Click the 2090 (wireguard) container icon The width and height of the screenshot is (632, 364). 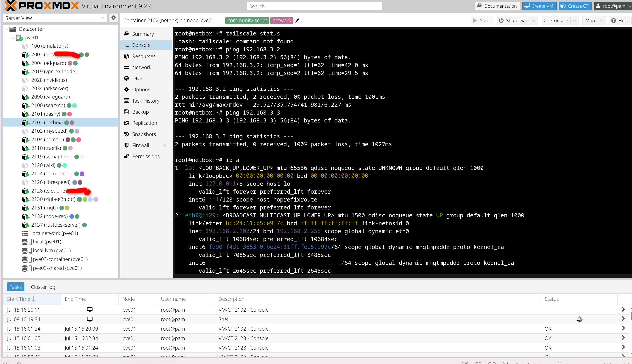tap(25, 97)
